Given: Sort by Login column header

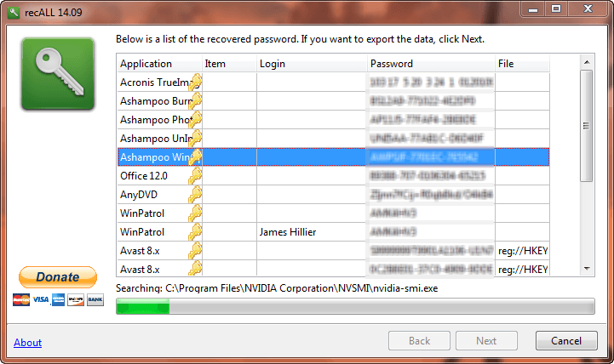Looking at the screenshot, I should (312, 64).
